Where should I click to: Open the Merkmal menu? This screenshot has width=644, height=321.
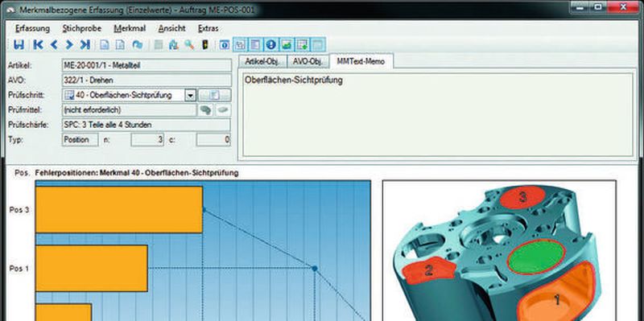tap(130, 28)
